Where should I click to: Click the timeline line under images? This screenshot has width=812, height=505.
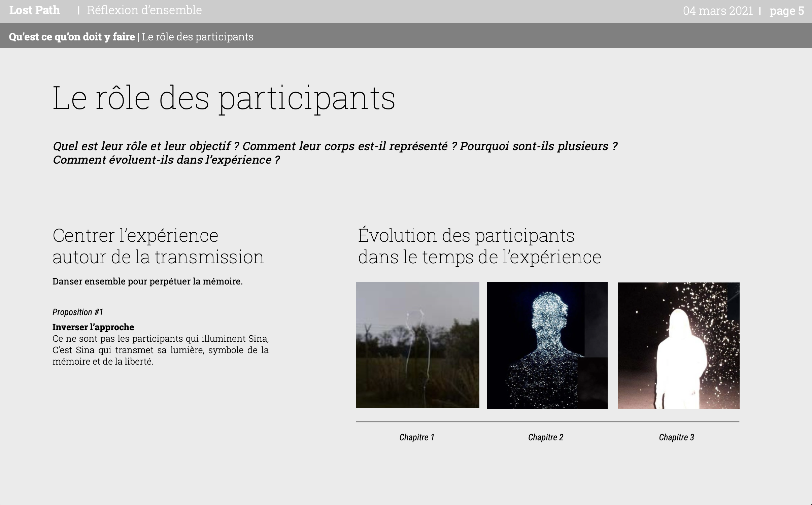coord(547,422)
